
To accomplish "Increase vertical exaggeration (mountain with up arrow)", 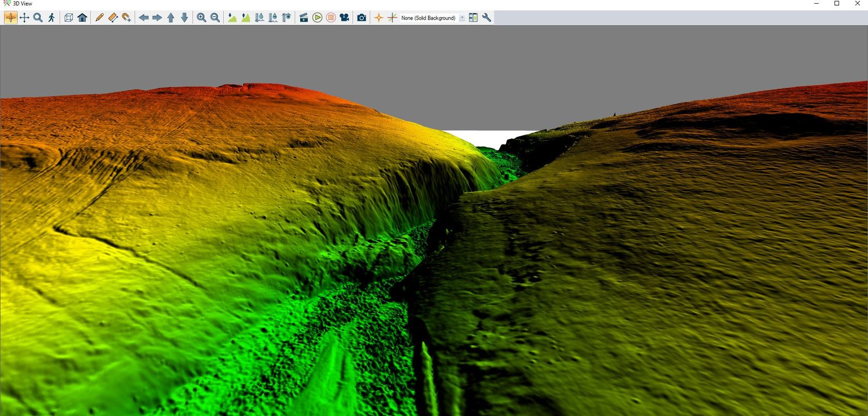I will coord(245,18).
